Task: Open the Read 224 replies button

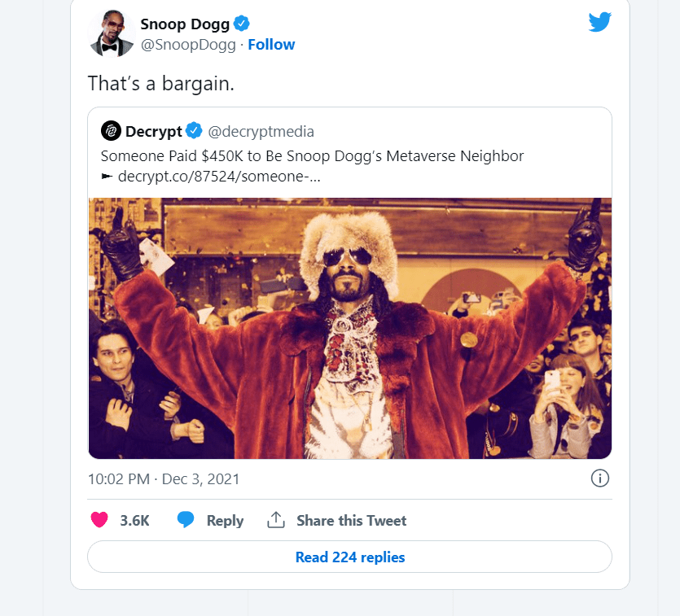Action: click(349, 557)
